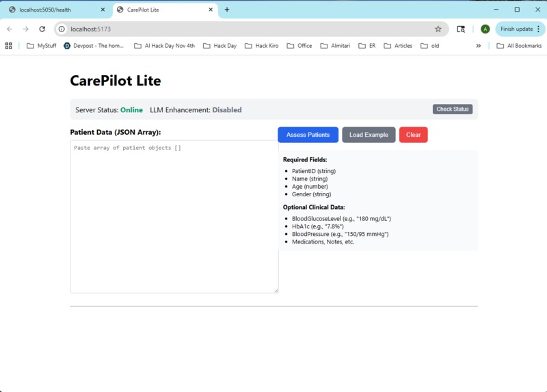Open the Hack Day bookmark folder
The height and width of the screenshot is (392, 547).
(x=219, y=46)
